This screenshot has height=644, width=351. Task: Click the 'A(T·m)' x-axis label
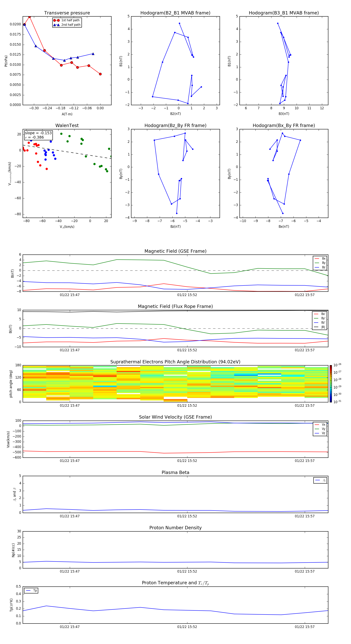(67, 114)
